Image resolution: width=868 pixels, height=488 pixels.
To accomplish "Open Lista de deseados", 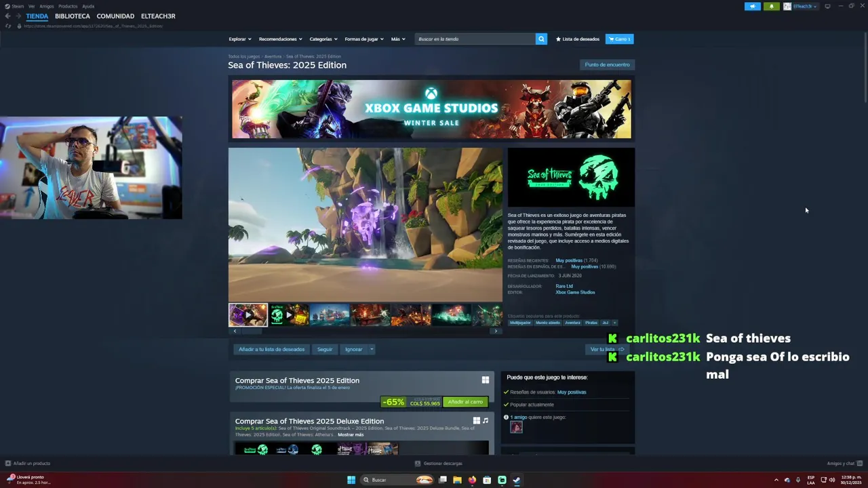I will (x=578, y=39).
